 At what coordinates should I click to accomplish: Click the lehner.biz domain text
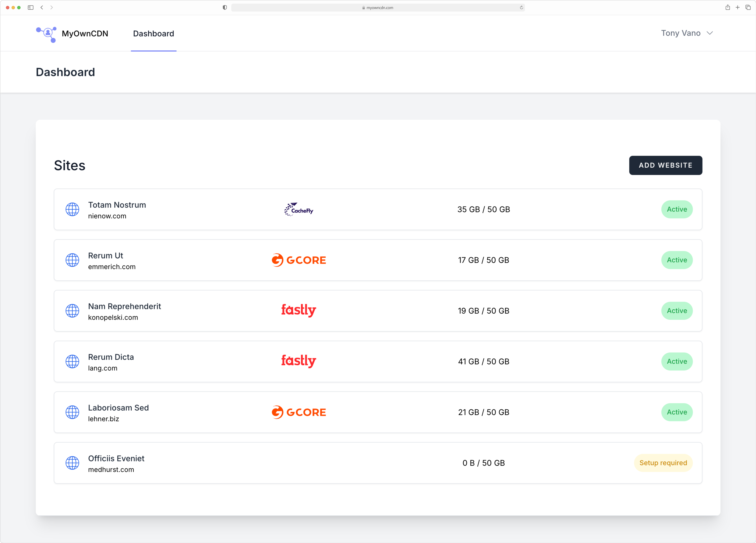pos(104,419)
